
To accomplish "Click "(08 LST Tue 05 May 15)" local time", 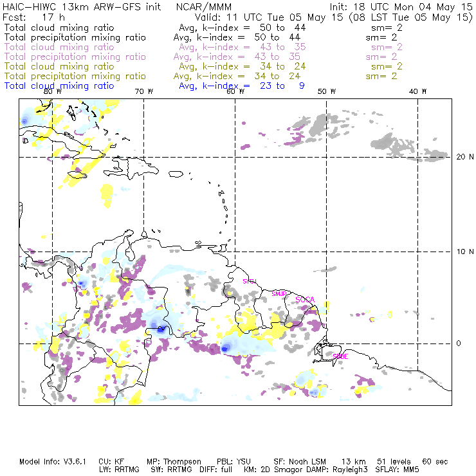I will pyautogui.click(x=411, y=17).
